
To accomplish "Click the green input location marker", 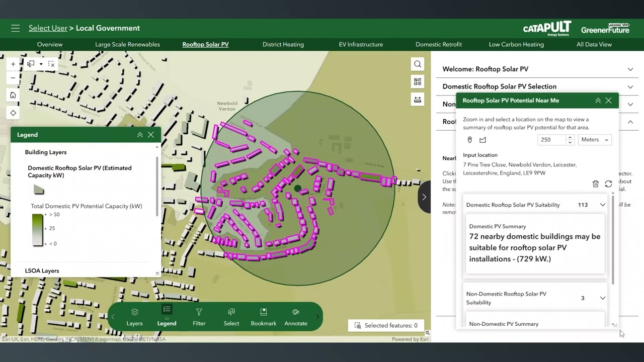I will 298,189.
